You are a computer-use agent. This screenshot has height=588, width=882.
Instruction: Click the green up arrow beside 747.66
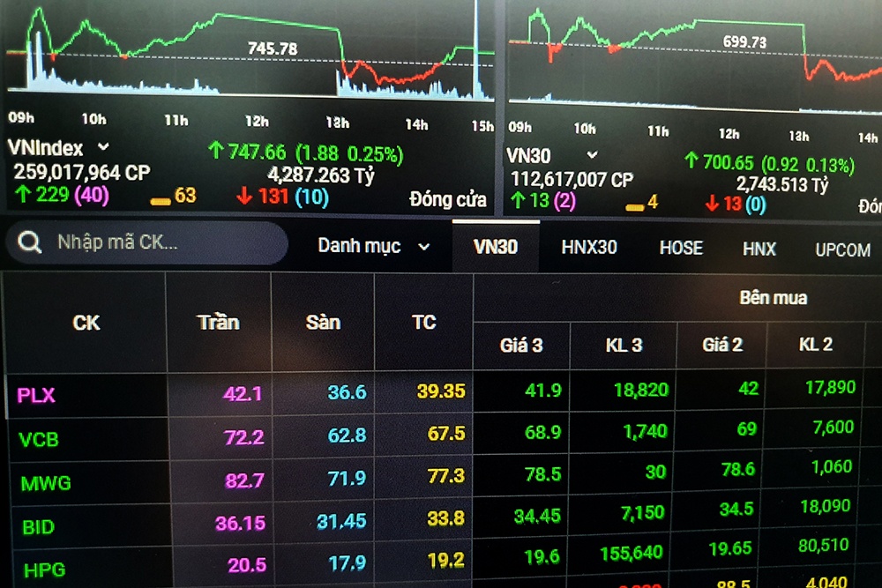(215, 152)
